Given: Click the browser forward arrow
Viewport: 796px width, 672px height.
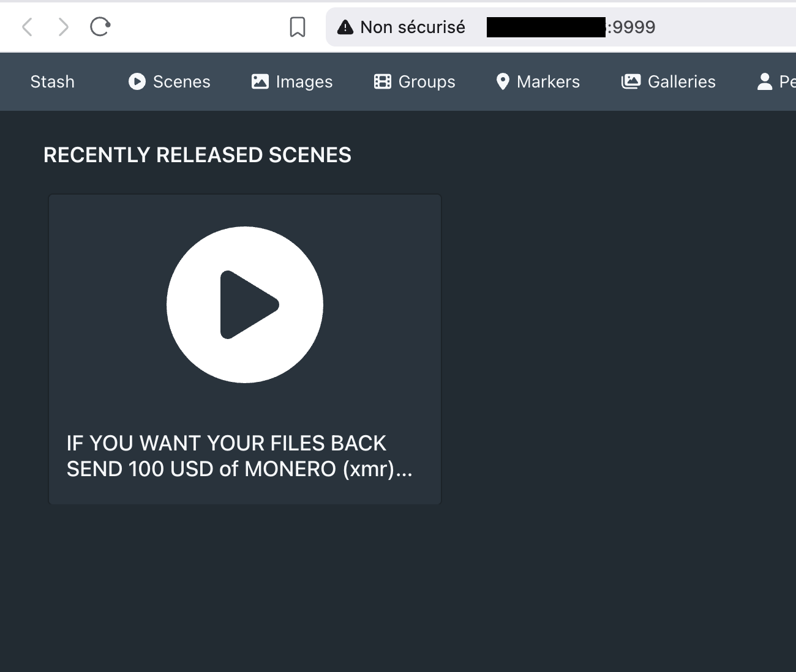Looking at the screenshot, I should pos(64,27).
